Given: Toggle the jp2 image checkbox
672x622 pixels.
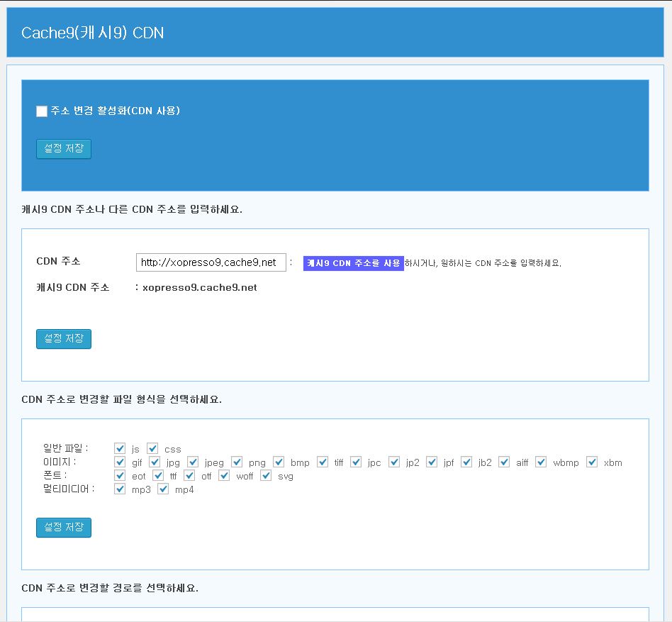Looking at the screenshot, I should (x=394, y=462).
